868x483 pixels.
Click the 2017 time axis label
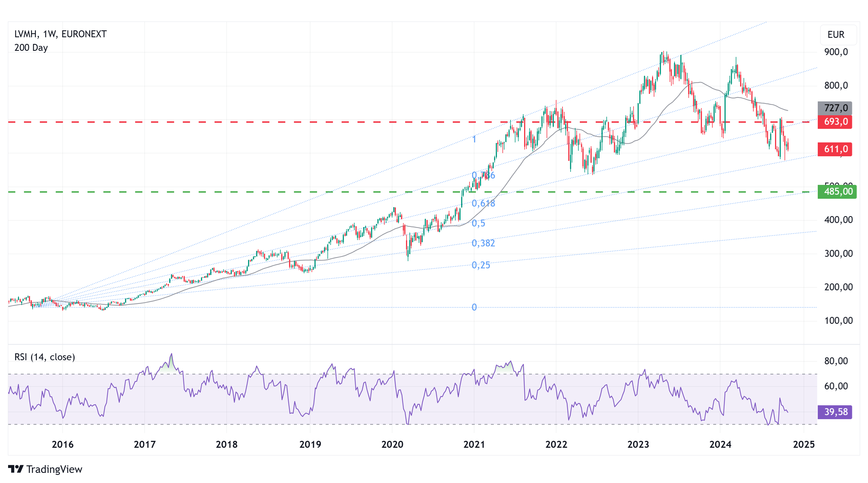[145, 444]
